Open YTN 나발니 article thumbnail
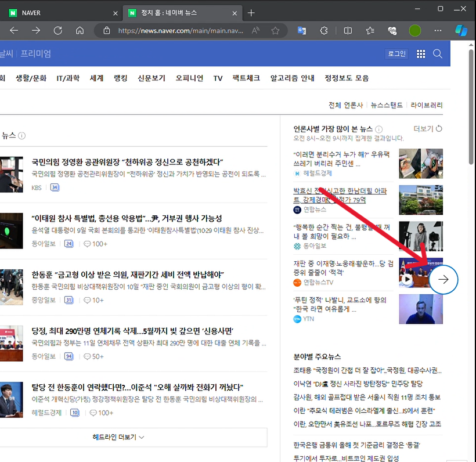Screen dimensions: 476x462 click(421, 309)
